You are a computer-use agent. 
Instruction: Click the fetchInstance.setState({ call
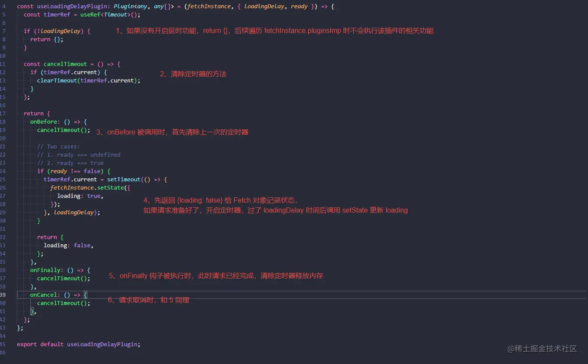(90, 188)
